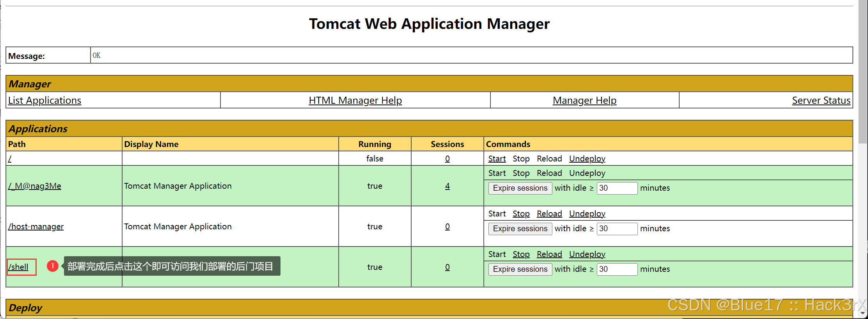This screenshot has height=319, width=868.
Task: Start the root / application
Action: (x=497, y=159)
